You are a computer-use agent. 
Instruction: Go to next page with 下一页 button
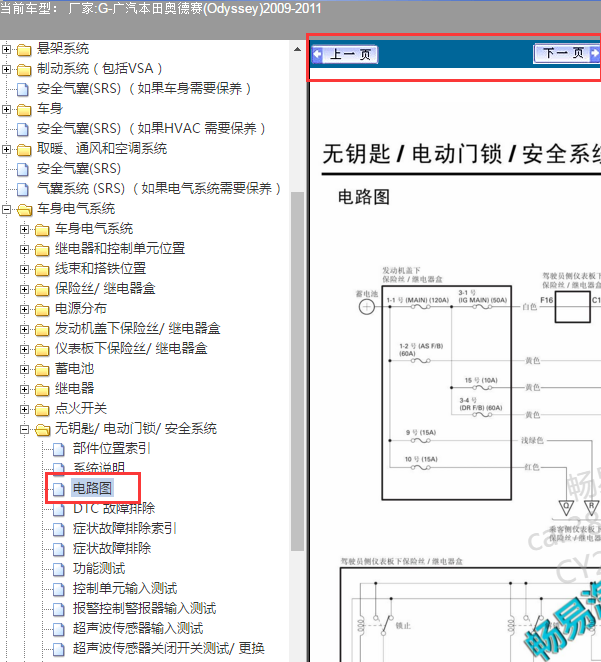[567, 53]
